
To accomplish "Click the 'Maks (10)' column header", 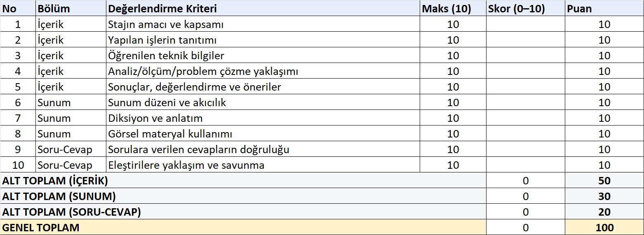I will pos(446,9).
